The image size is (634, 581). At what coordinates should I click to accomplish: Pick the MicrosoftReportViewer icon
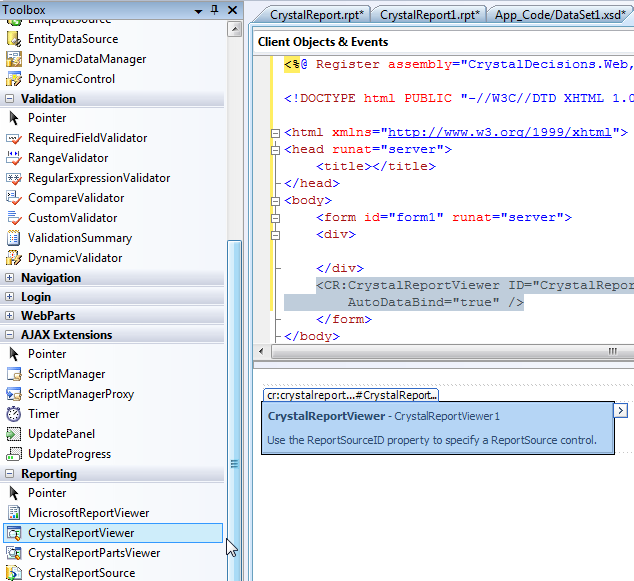(13, 513)
